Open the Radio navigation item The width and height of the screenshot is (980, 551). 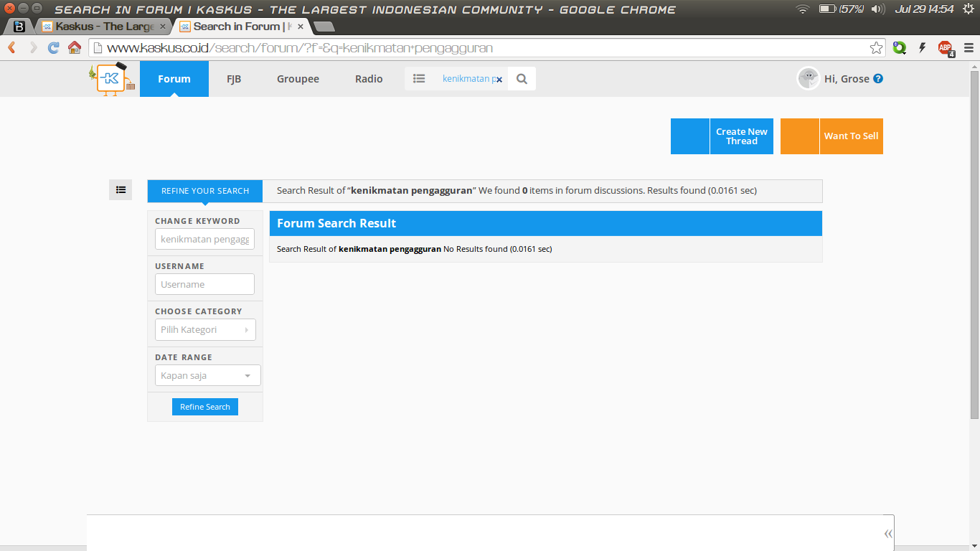(x=369, y=79)
